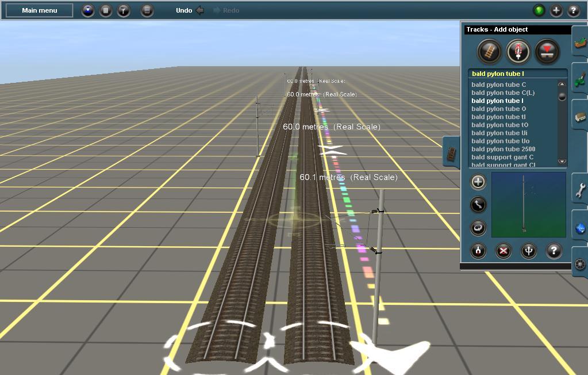The width and height of the screenshot is (588, 375).
Task: Open the Main menu
Action: click(40, 10)
